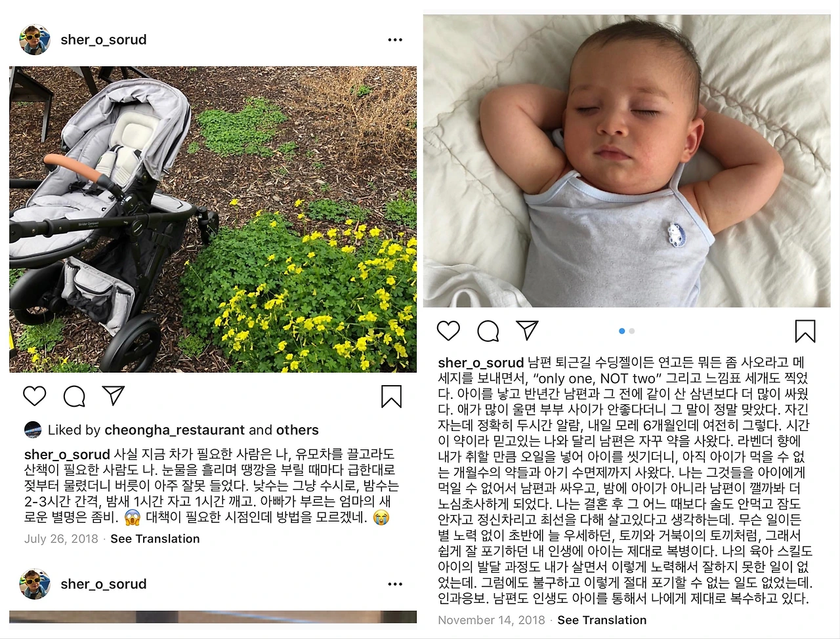
Task: See Translation for the November 14 post
Action: point(602,620)
